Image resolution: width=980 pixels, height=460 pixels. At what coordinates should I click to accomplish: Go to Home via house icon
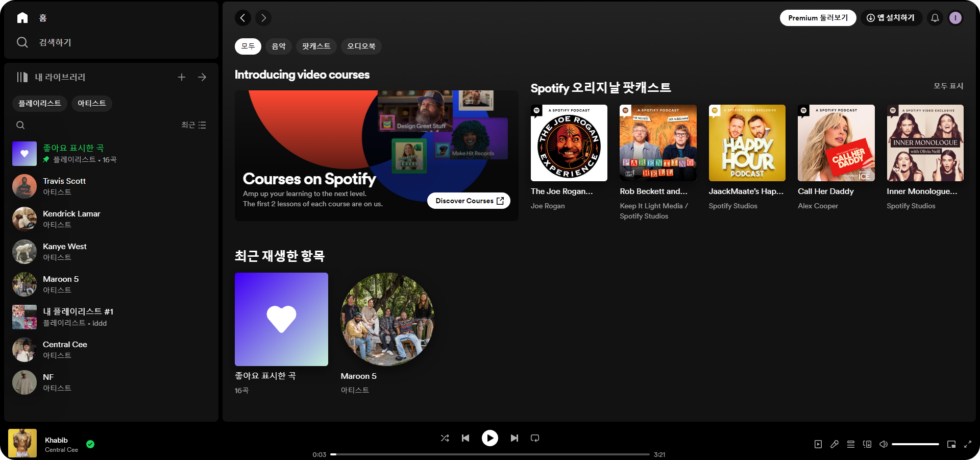(22, 18)
